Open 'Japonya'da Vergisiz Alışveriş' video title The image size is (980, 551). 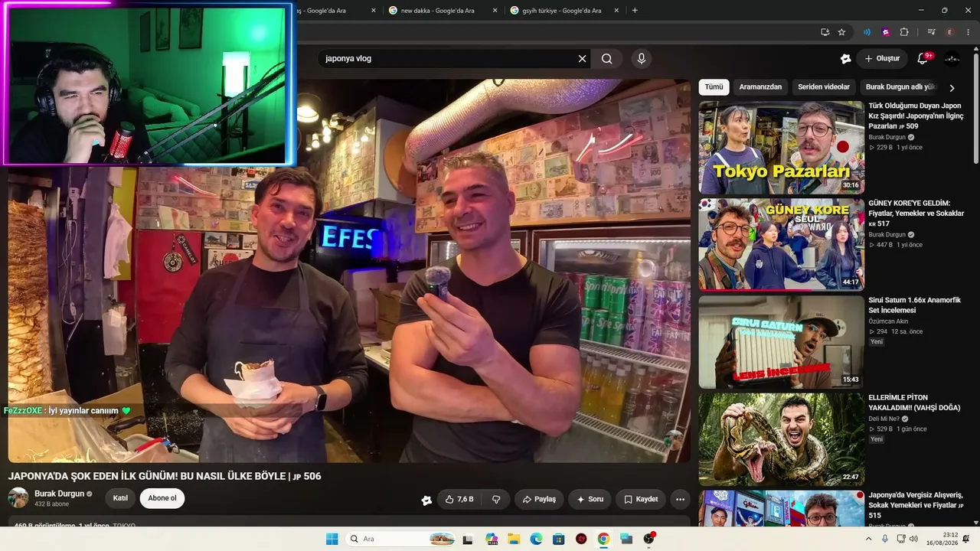[x=916, y=505]
